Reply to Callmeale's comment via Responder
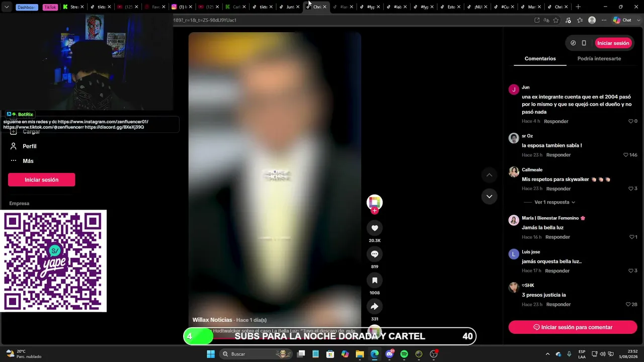644x362 pixels. pyautogui.click(x=558, y=189)
